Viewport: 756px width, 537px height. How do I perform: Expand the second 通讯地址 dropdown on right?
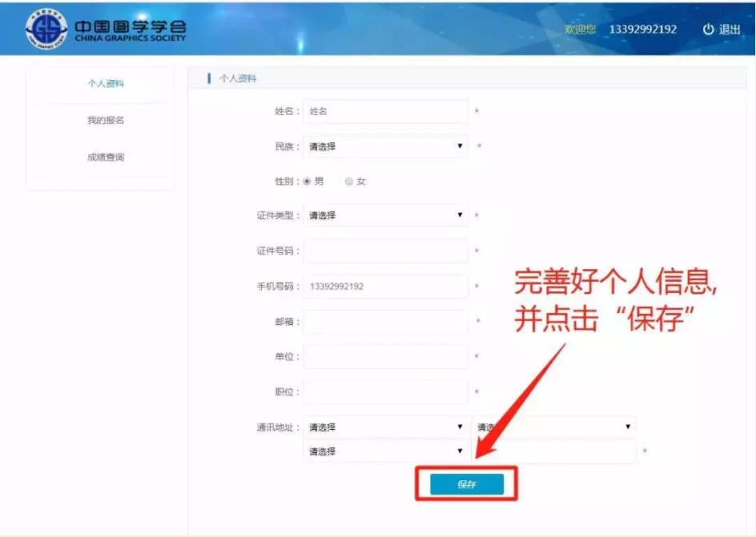pyautogui.click(x=553, y=427)
